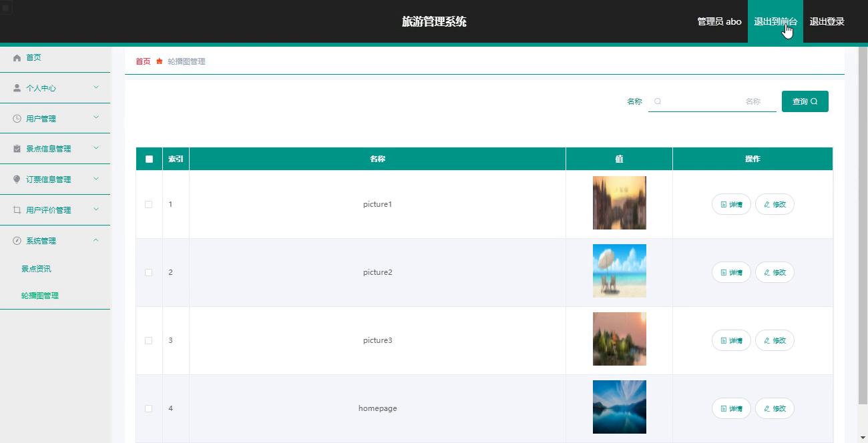The width and height of the screenshot is (868, 443).
Task: Click the picture2 beach thumbnail
Action: 620,271
